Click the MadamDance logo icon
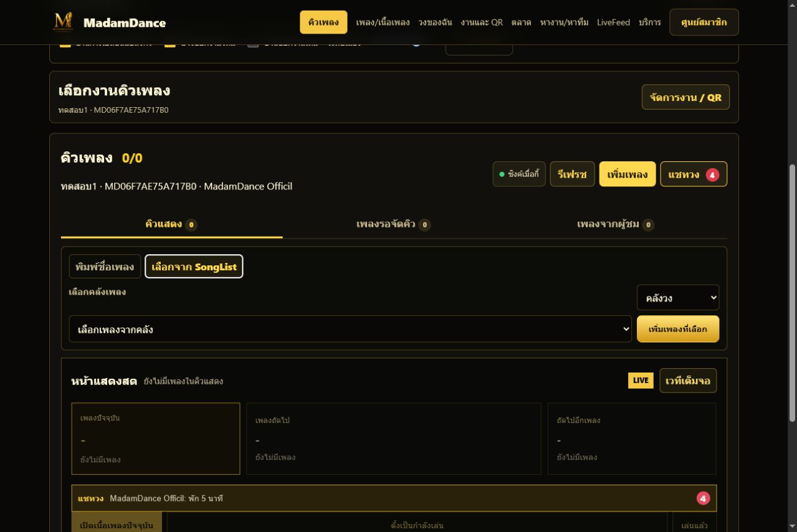 click(63, 22)
